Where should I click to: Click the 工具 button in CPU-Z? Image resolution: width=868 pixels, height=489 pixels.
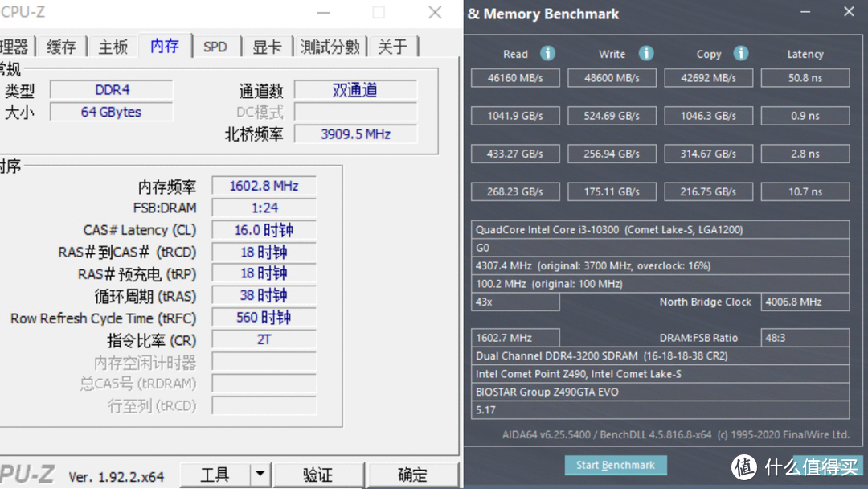click(x=215, y=475)
